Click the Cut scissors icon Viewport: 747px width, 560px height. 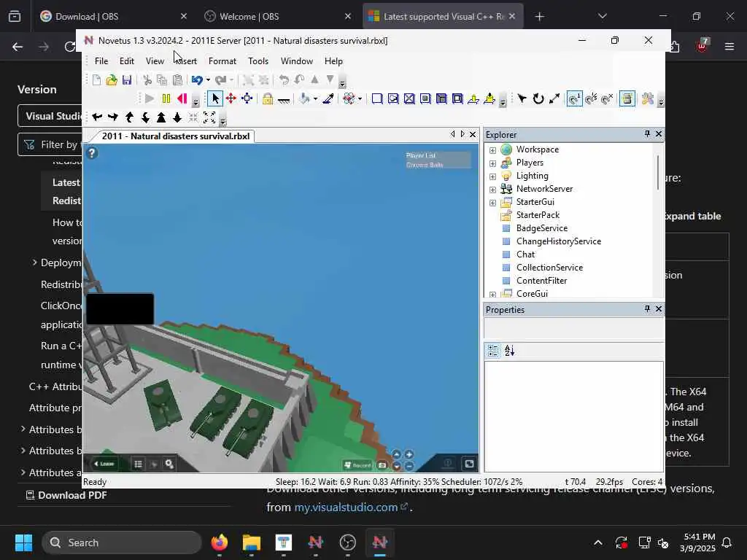pos(147,80)
